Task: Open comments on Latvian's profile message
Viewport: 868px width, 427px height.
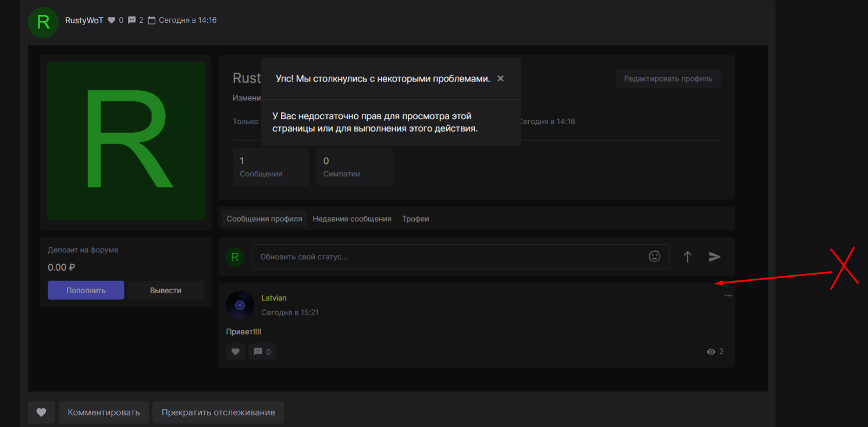Action: tap(262, 352)
